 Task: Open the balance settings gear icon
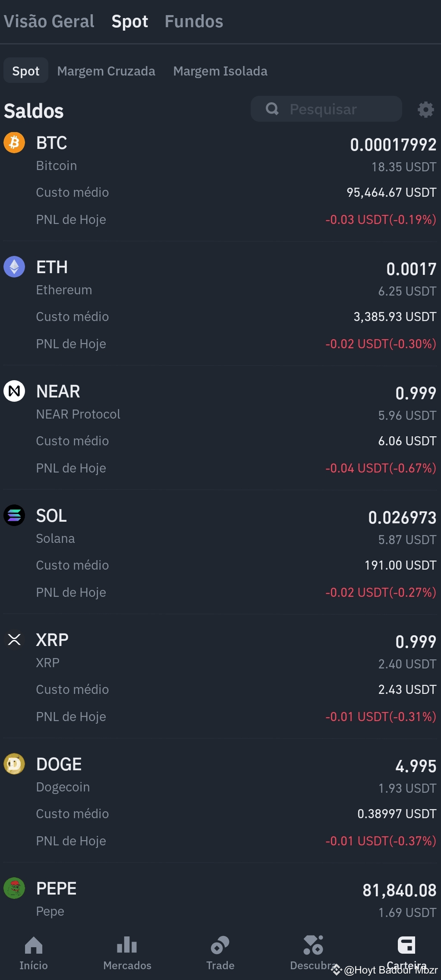(425, 110)
